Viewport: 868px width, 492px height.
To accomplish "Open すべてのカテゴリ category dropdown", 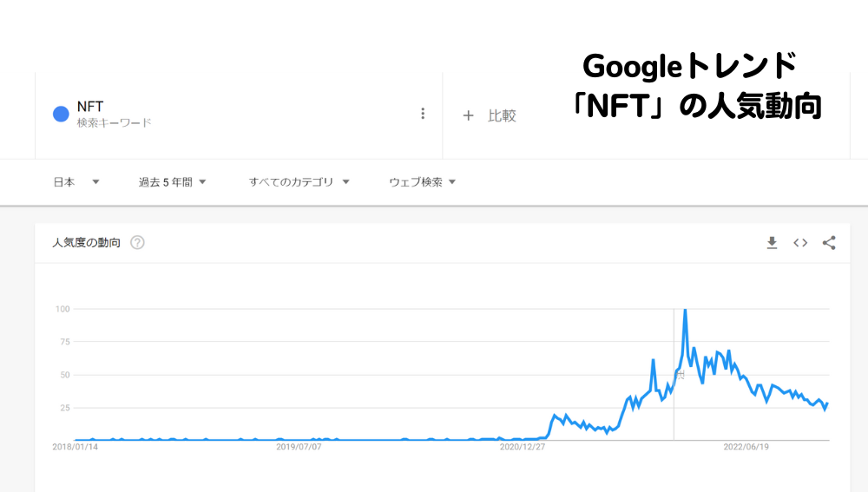I will click(299, 182).
